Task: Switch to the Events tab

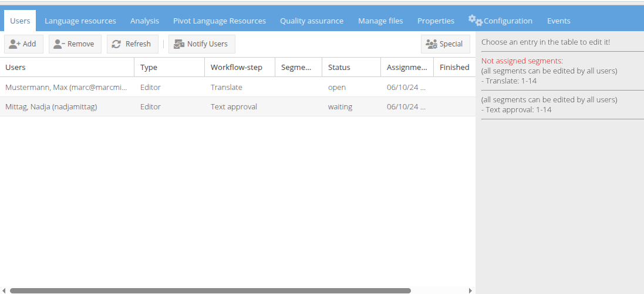Action: [x=558, y=21]
